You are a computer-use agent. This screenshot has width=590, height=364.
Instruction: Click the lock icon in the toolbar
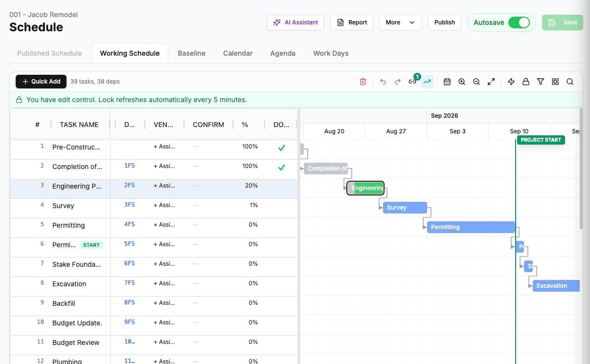tap(526, 82)
